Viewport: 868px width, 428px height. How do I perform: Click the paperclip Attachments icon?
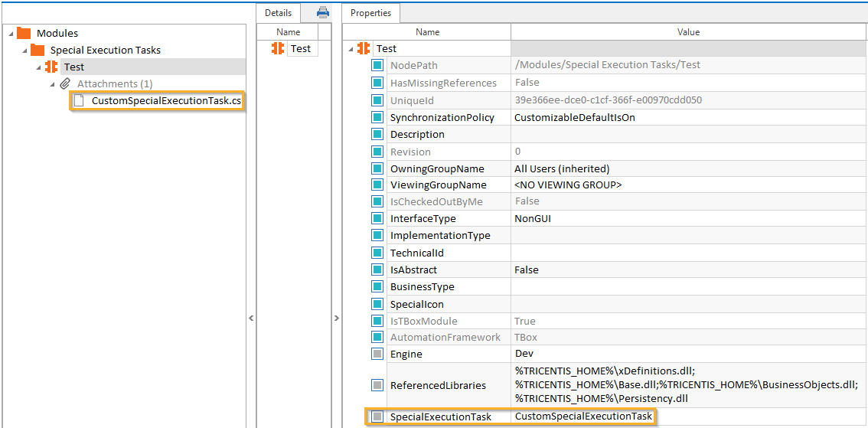(65, 83)
